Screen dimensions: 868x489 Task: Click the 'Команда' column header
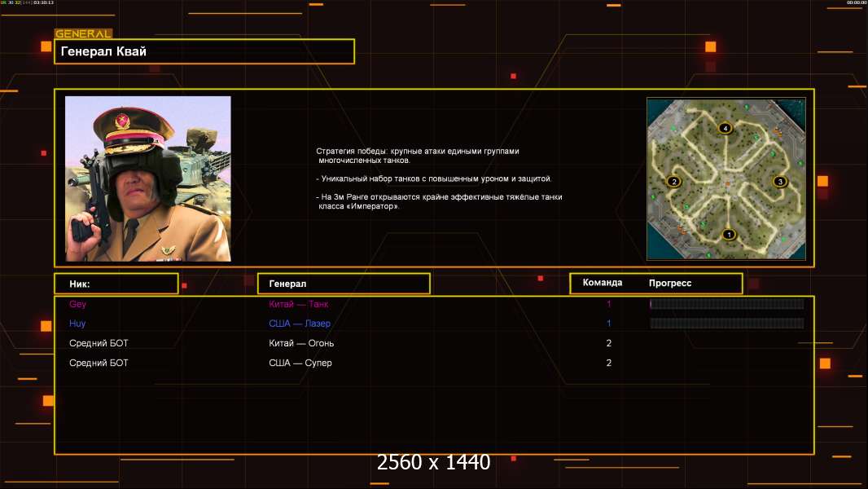coord(603,283)
